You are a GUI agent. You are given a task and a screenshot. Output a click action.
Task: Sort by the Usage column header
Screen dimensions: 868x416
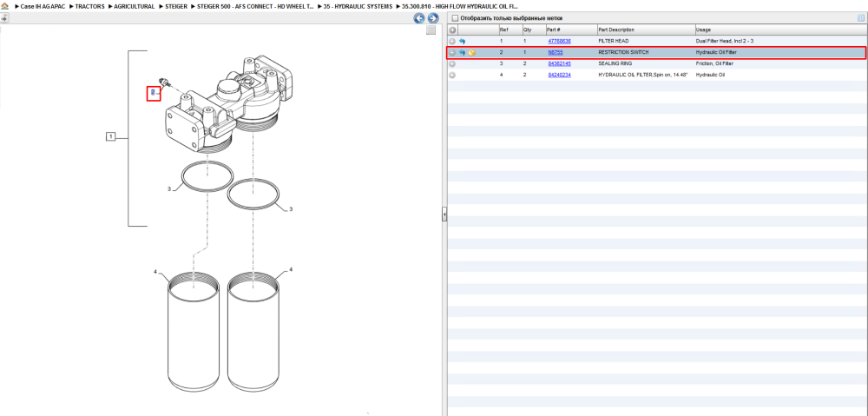tap(780, 30)
